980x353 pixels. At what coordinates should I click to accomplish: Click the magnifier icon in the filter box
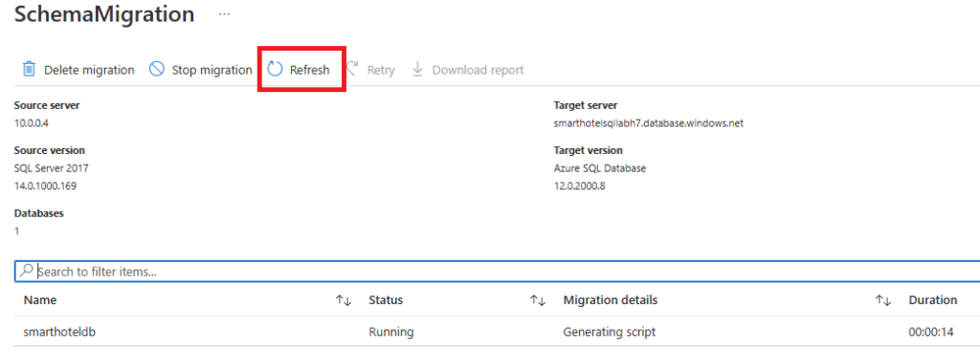[x=26, y=271]
